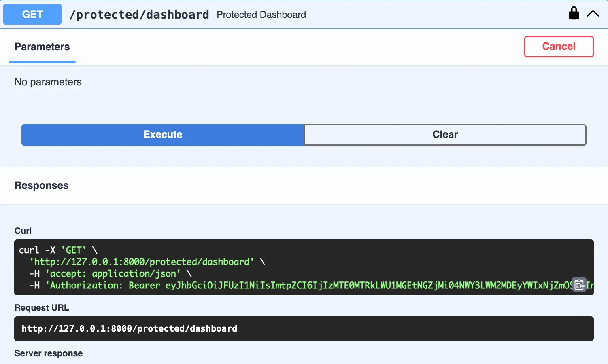Click the 'Curl' section label
Screen dimensions: 608x364
23,231
